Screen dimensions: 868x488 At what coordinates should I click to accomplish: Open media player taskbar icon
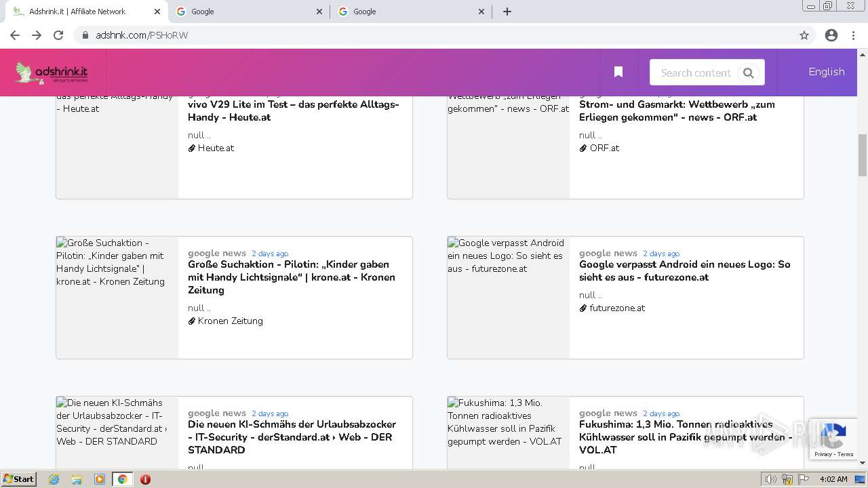100,479
